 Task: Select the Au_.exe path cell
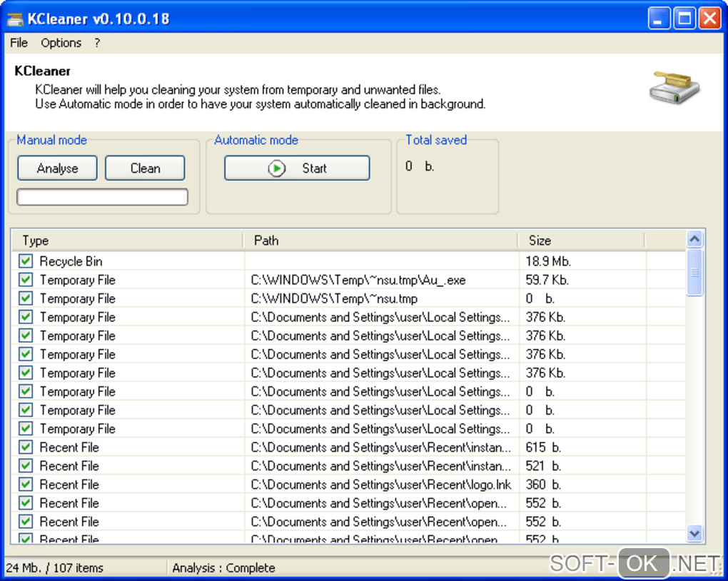(x=358, y=280)
